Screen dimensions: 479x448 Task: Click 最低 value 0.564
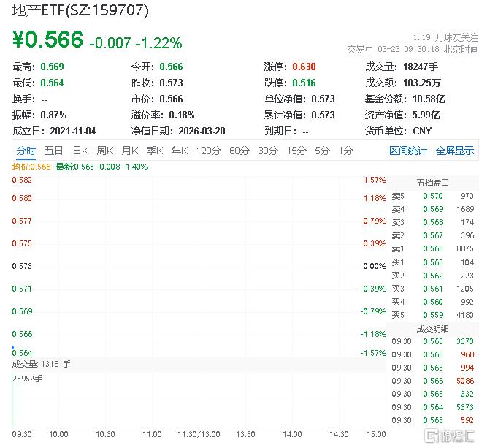[x=52, y=83]
